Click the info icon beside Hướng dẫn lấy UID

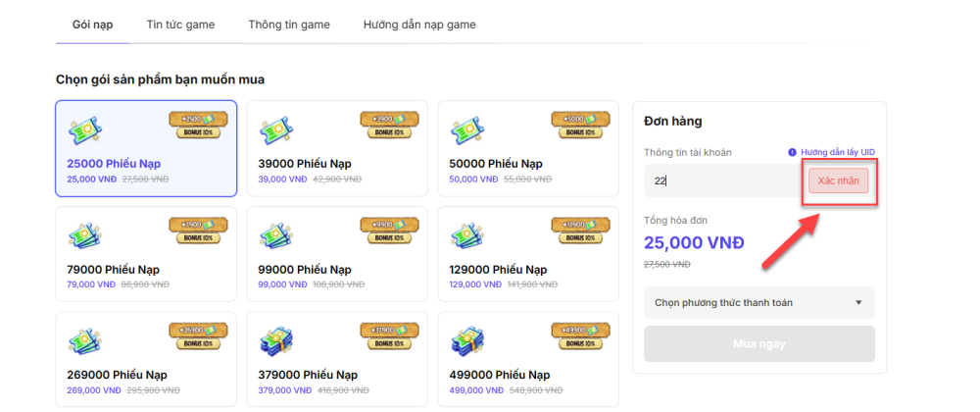792,152
